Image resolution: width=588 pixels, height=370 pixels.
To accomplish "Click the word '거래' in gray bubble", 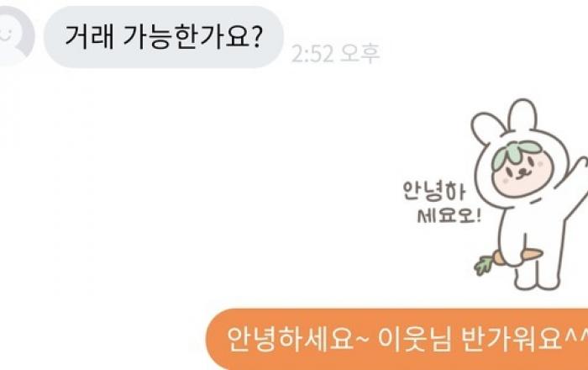I will click(x=89, y=37).
